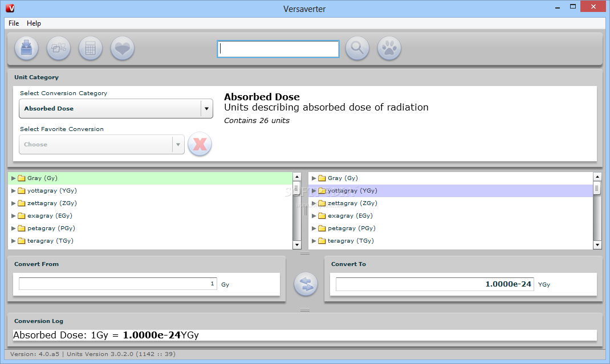Click the Versaverter logo in title bar
Screen dimensions: 610x364
(x=10, y=8)
